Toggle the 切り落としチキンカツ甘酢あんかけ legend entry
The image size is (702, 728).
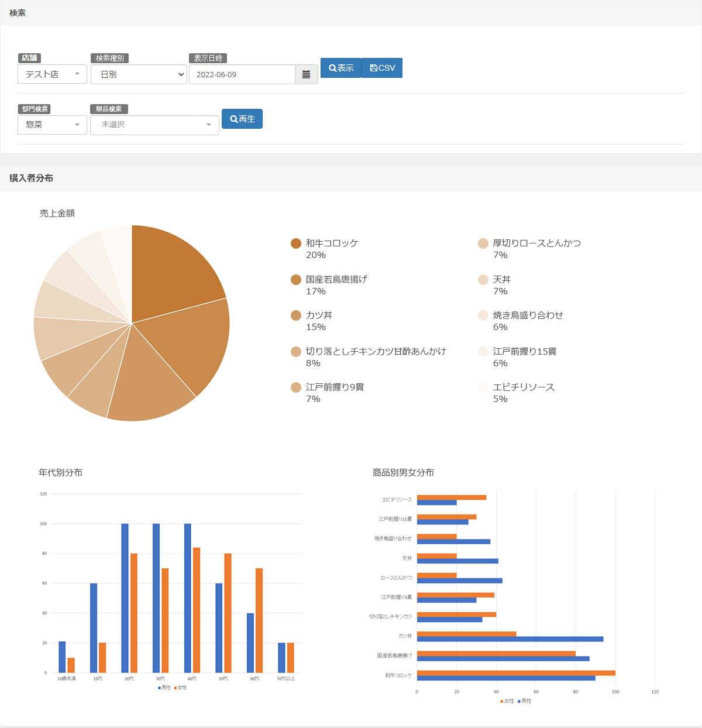tap(376, 351)
